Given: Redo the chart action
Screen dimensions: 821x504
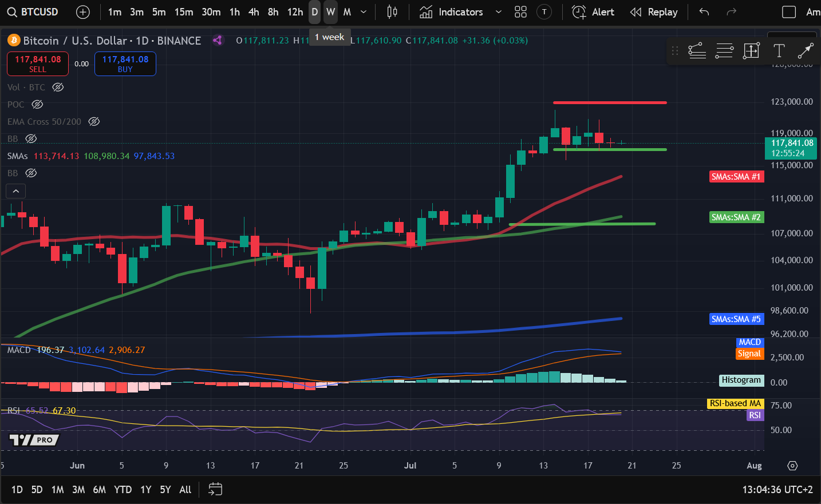Looking at the screenshot, I should [x=731, y=12].
